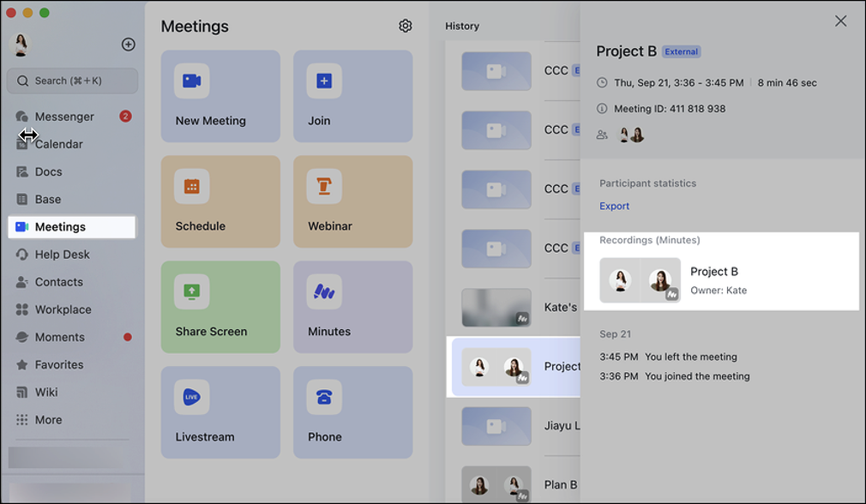Focus the Search input field

[73, 81]
